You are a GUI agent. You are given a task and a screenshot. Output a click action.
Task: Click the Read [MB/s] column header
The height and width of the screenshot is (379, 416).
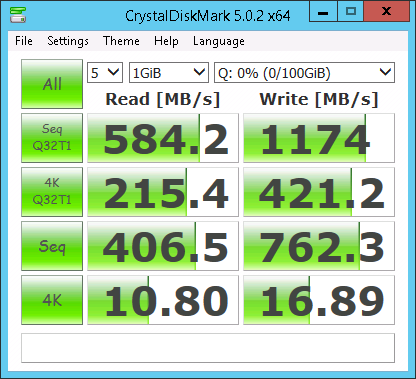[x=163, y=99]
